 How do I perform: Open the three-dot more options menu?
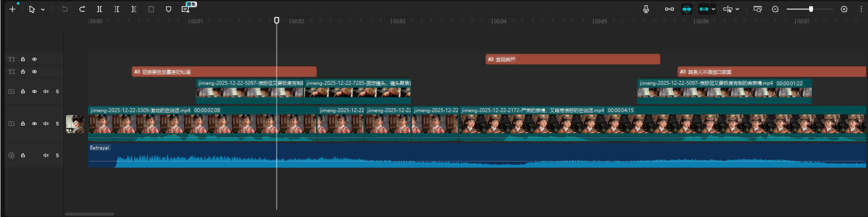click(x=861, y=9)
